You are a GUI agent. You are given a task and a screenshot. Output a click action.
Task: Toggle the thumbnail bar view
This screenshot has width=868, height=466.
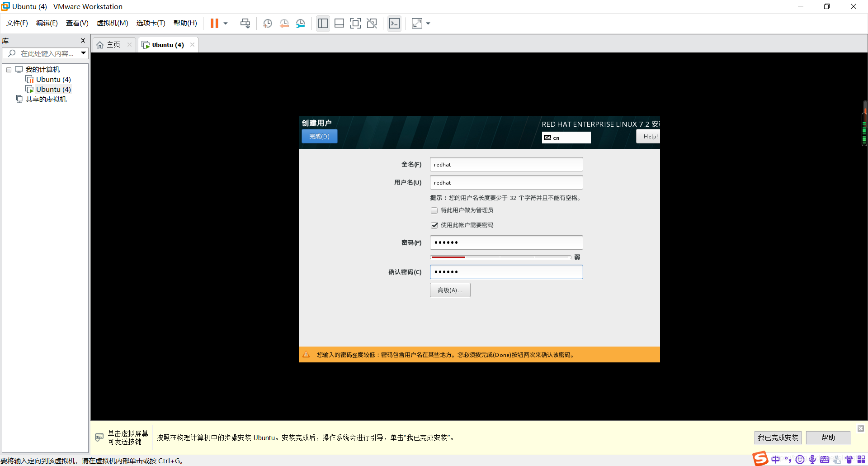tap(339, 24)
